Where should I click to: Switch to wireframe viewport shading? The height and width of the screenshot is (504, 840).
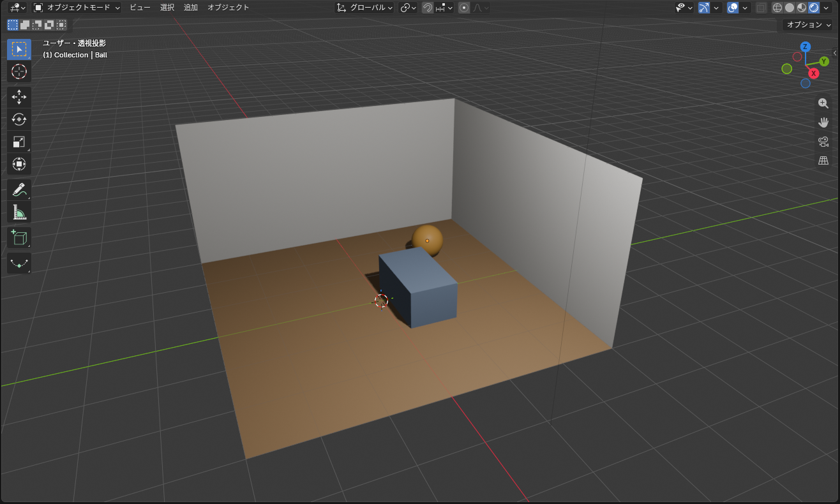click(x=777, y=8)
